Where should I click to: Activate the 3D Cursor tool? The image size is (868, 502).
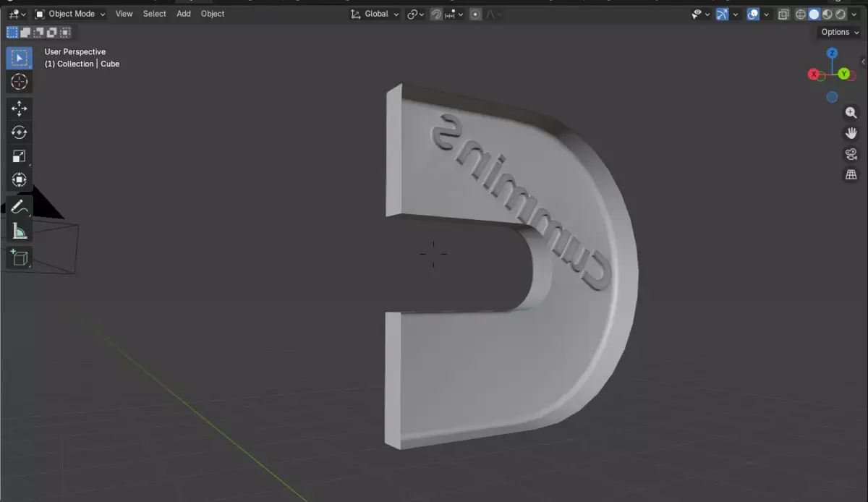tap(20, 82)
